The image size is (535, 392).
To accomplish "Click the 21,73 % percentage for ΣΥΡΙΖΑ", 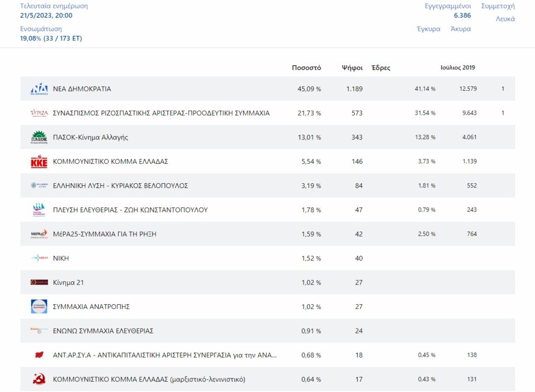I will 309,113.
